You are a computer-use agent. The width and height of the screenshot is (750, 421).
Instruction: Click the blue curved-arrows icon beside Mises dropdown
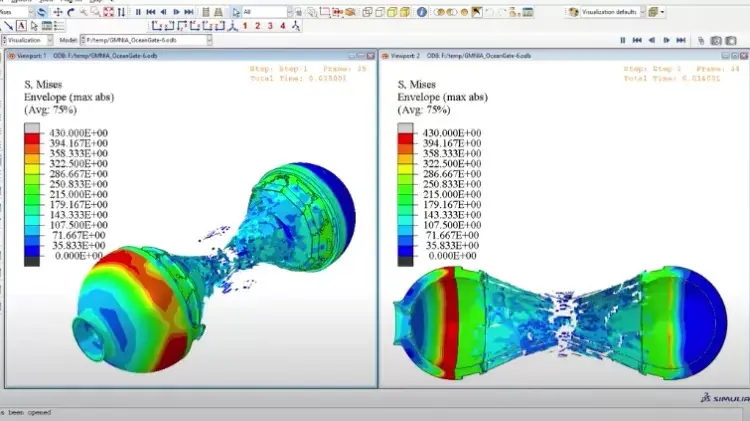point(42,12)
